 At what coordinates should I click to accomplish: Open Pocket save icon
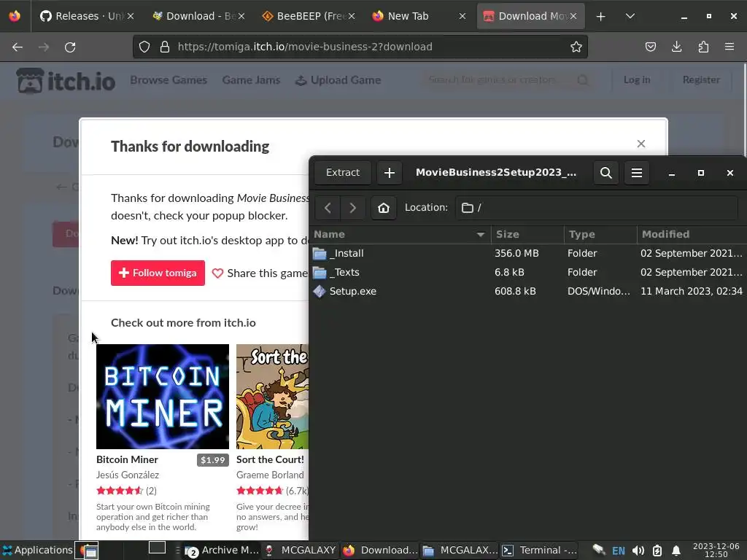(650, 47)
